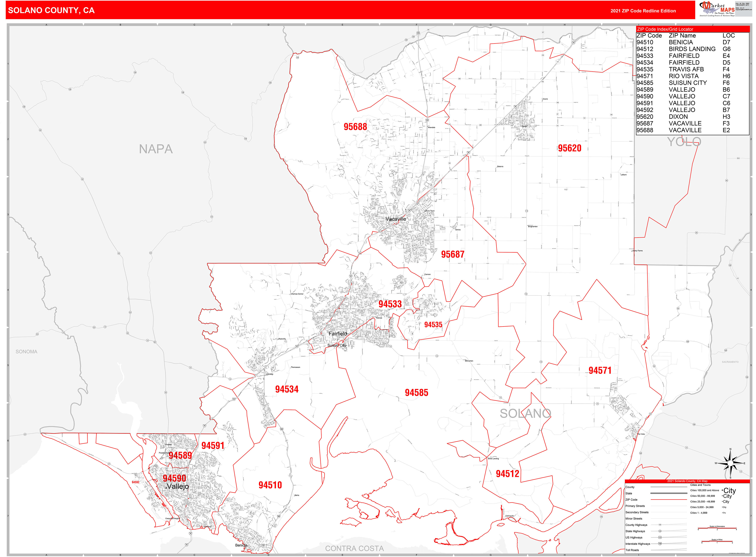The height and width of the screenshot is (557, 756).
Task: Click the State Highways circle symbol in legend
Action: click(660, 531)
